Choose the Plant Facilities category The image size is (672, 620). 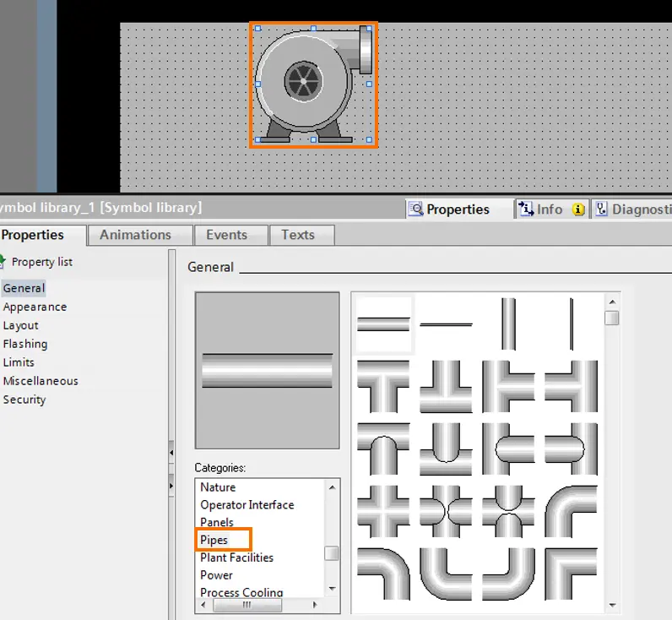point(236,557)
